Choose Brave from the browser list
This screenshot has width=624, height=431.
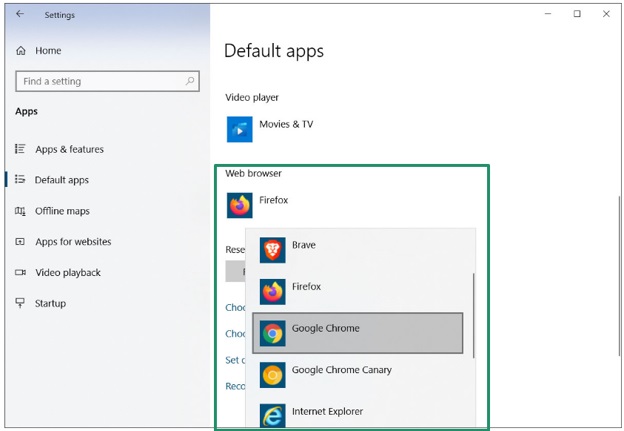click(358, 250)
